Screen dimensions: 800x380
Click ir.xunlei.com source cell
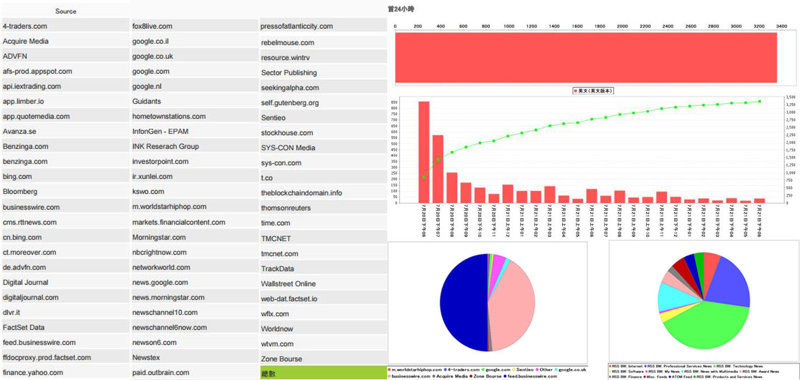195,176
